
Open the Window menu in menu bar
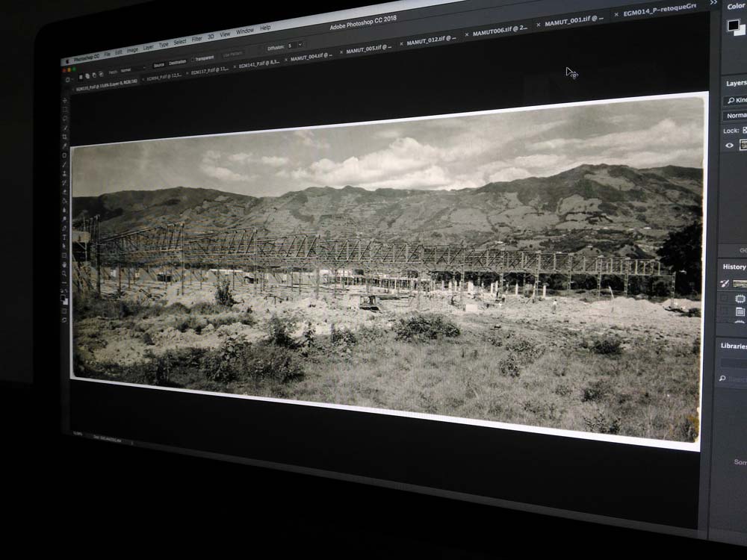point(244,31)
